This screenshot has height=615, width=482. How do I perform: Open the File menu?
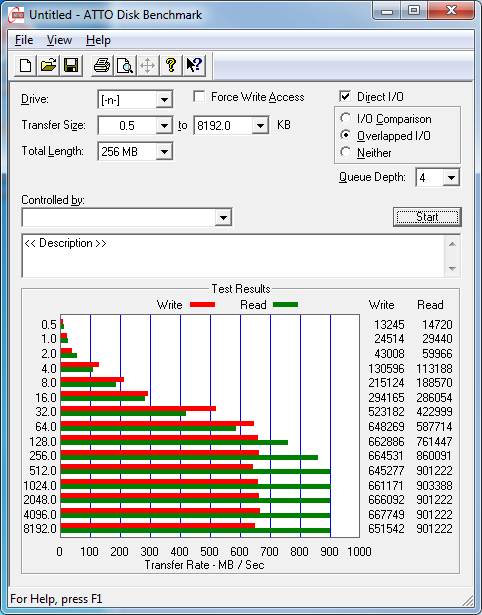coord(24,40)
